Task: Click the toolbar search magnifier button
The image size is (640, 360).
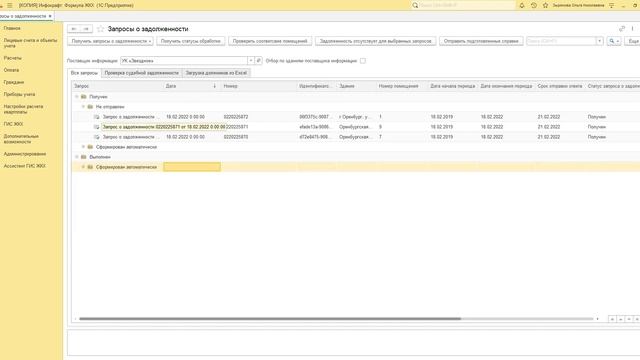Action: 614,41
